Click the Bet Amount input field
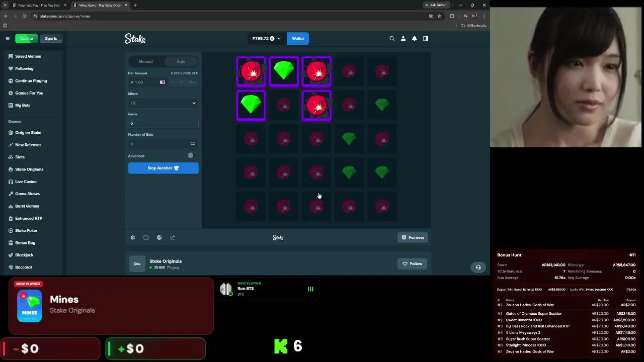This screenshot has height=362, width=644. click(x=148, y=82)
